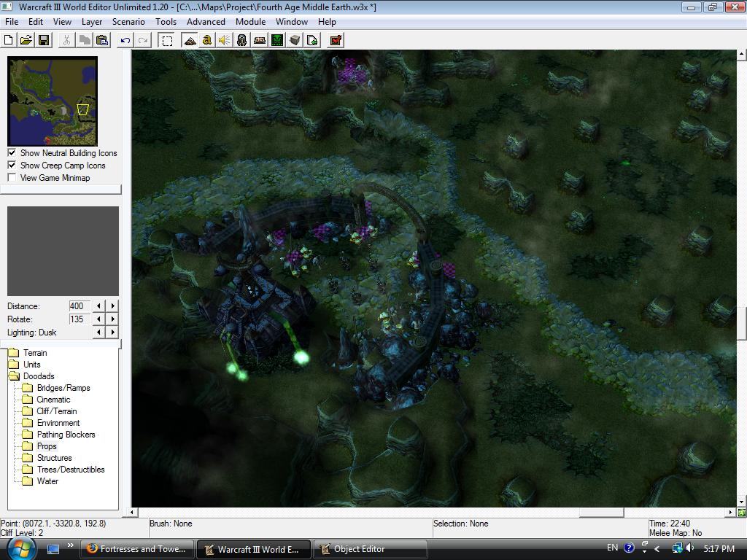Open the Layer menu
Screen dimensions: 747x560
[92, 21]
